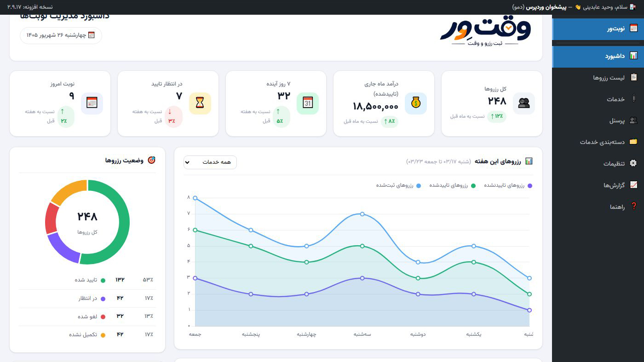Open the همه خدمات service filter dropdown
Viewport: 644px width, 362px height.
tap(210, 162)
